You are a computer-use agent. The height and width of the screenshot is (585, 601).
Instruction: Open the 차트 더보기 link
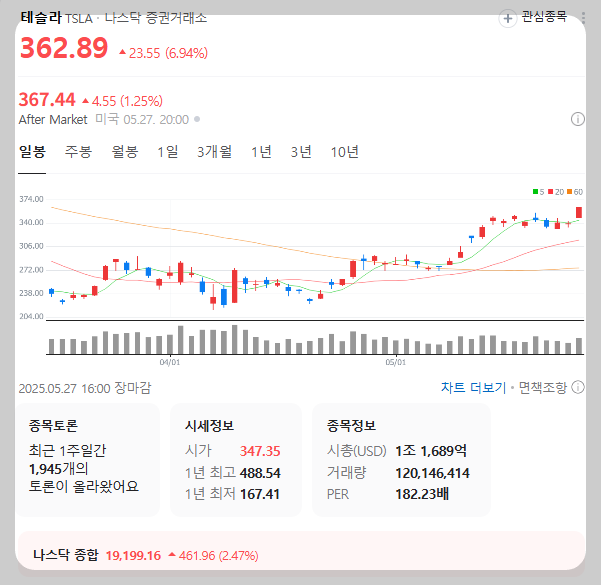point(473,388)
